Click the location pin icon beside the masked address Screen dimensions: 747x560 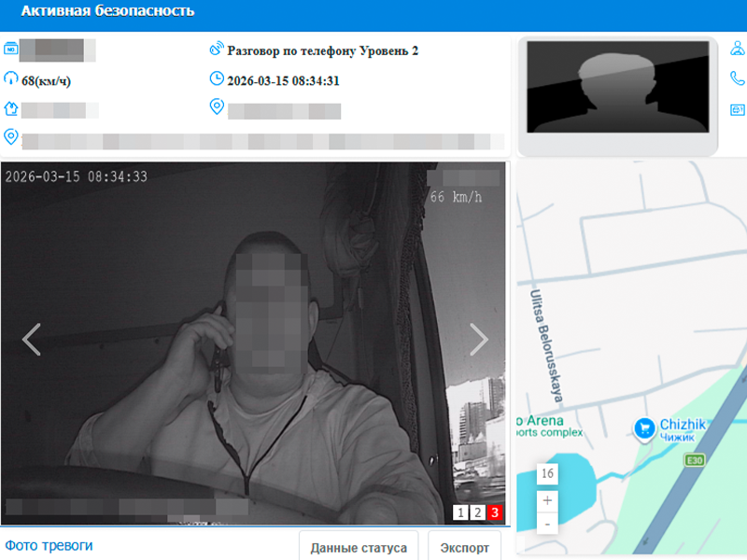pyautogui.click(x=218, y=107)
